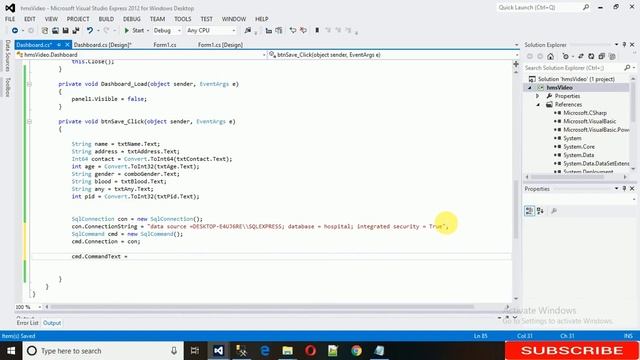This screenshot has width=640, height=360.
Task: Click the Home icon in Solution Explorer
Action: pos(551,56)
